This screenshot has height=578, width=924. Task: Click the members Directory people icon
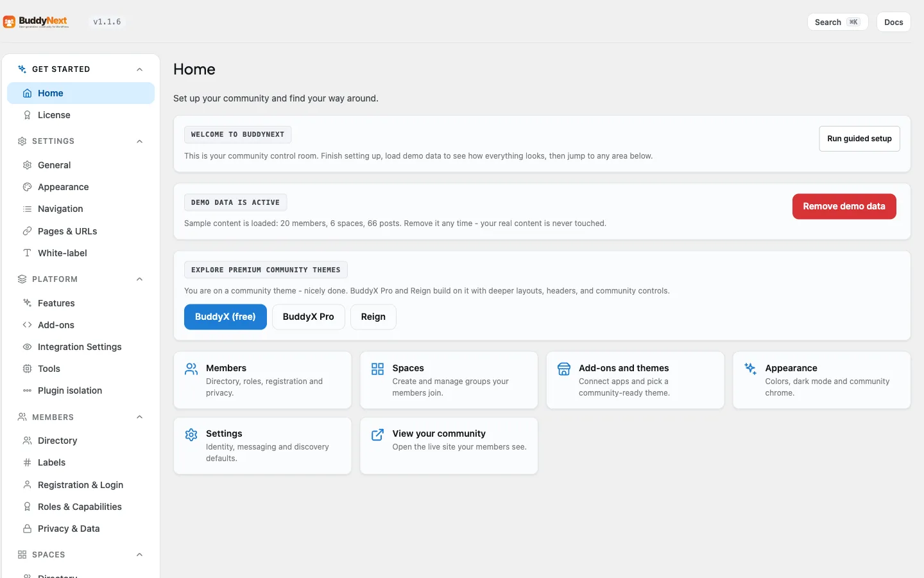[x=27, y=441]
